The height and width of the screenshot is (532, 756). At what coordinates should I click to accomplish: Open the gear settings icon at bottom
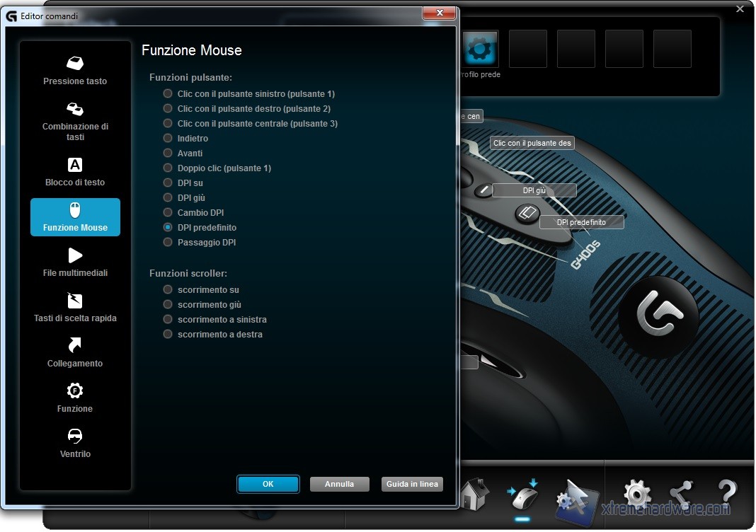point(636,493)
